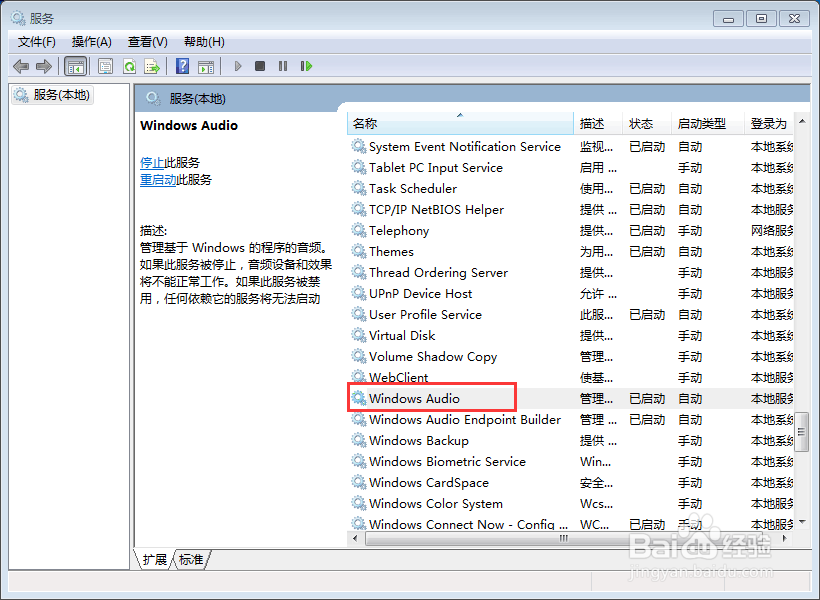Click gear icon of UPnP Device Host
The height and width of the screenshot is (600, 820).
pos(358,293)
